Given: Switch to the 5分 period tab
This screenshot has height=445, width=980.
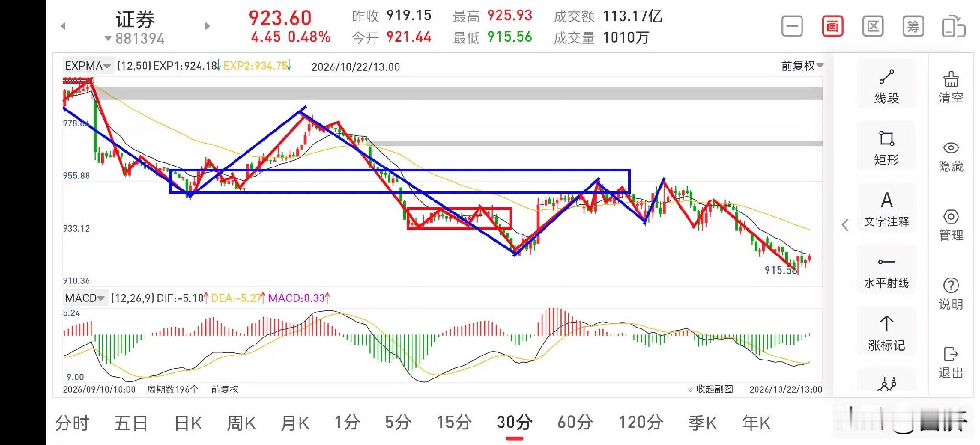Looking at the screenshot, I should coord(398,423).
